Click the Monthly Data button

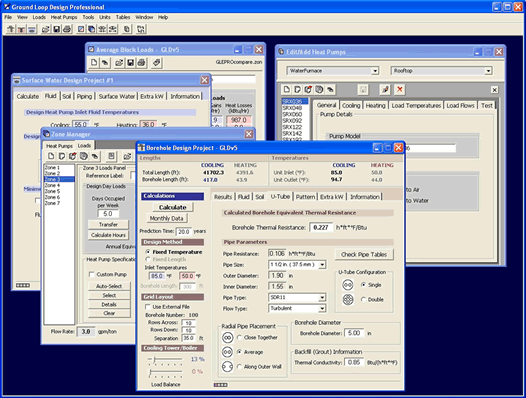point(166,218)
